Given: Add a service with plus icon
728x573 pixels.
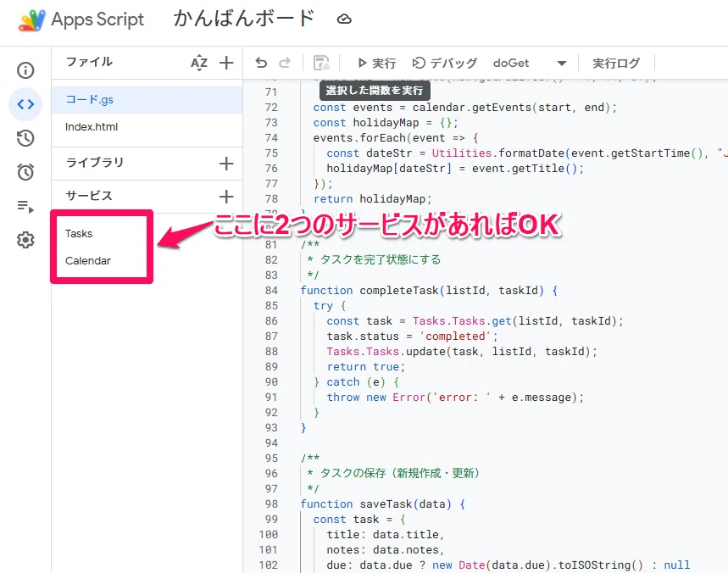Looking at the screenshot, I should point(226,197).
